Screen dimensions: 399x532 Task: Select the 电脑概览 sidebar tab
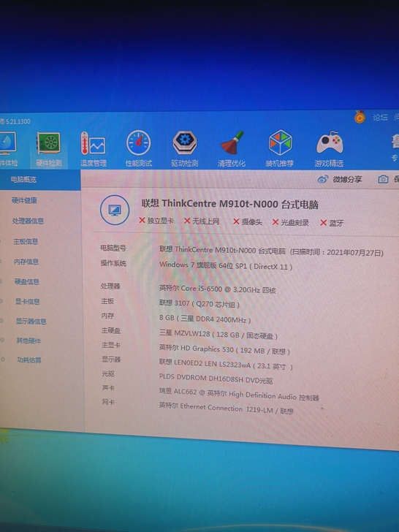(40, 180)
